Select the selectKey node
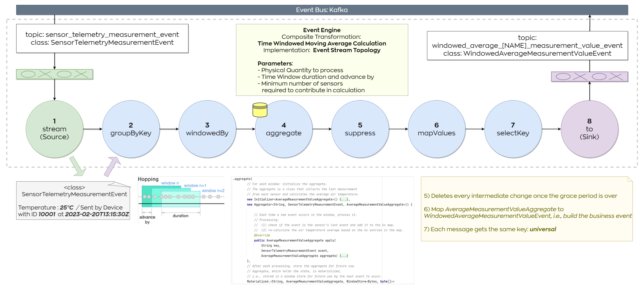 pyautogui.click(x=513, y=129)
